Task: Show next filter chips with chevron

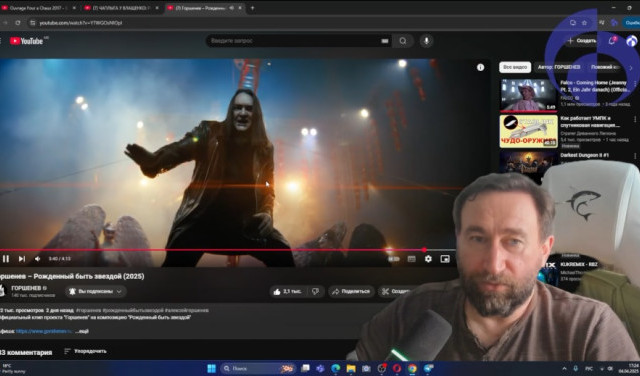Action: click(631, 68)
